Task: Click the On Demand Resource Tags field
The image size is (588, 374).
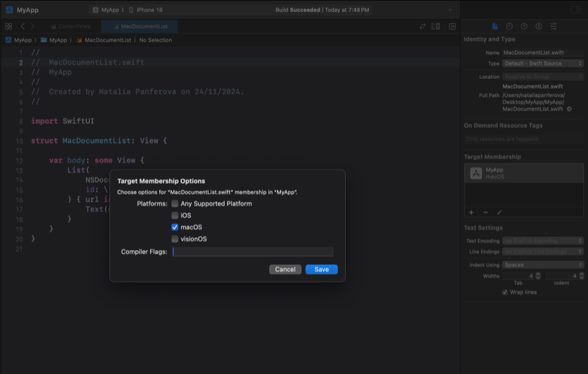Action: (x=523, y=139)
